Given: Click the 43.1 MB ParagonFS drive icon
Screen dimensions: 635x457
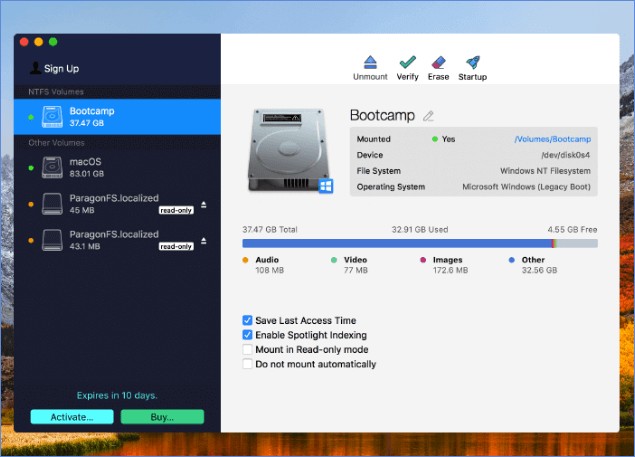Looking at the screenshot, I should click(52, 240).
